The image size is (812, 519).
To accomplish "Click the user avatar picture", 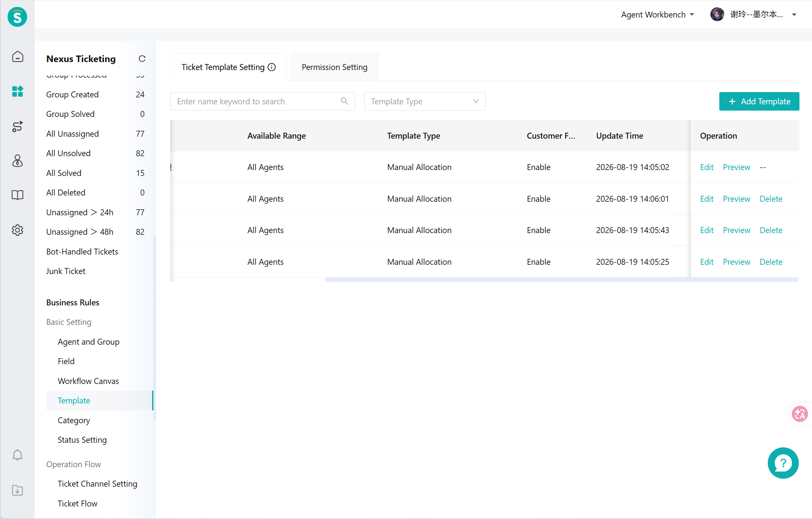I will point(717,15).
